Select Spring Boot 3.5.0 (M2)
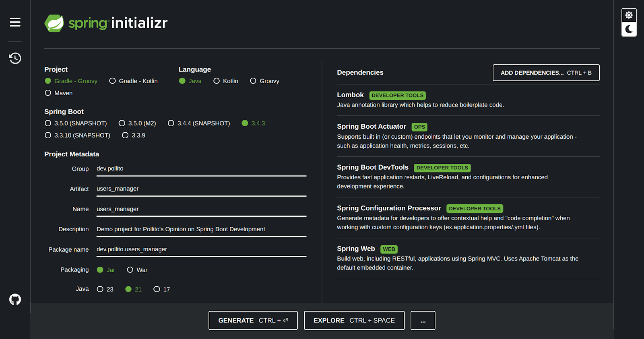The image size is (644, 339). coord(137,123)
